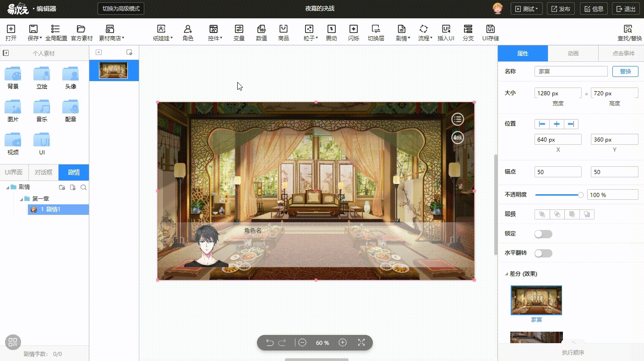Select the 角色 (character) toolbar icon
Viewport: 644px width, 361px height.
pos(188,33)
